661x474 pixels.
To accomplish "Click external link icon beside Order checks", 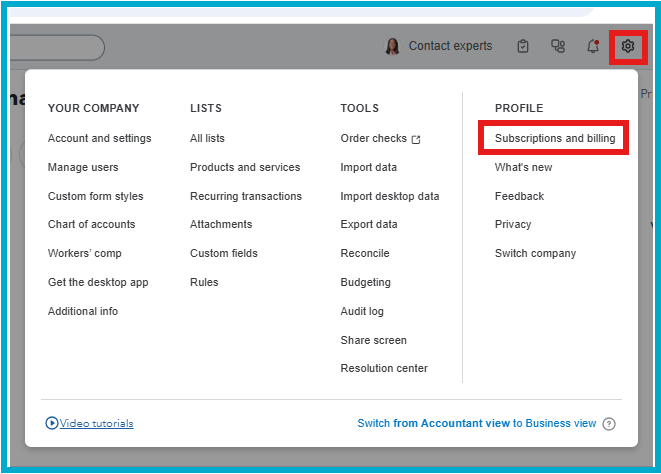I will coord(416,140).
